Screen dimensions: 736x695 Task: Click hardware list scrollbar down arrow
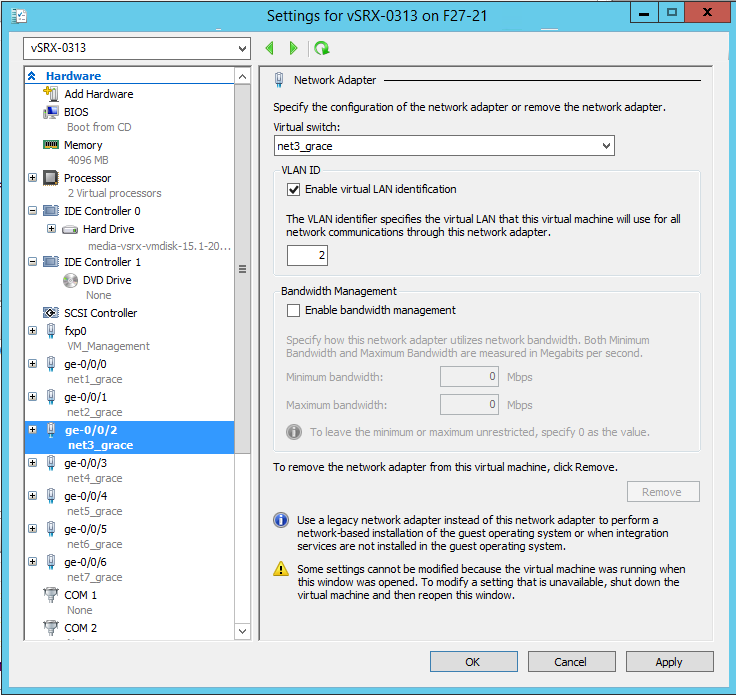pos(242,631)
